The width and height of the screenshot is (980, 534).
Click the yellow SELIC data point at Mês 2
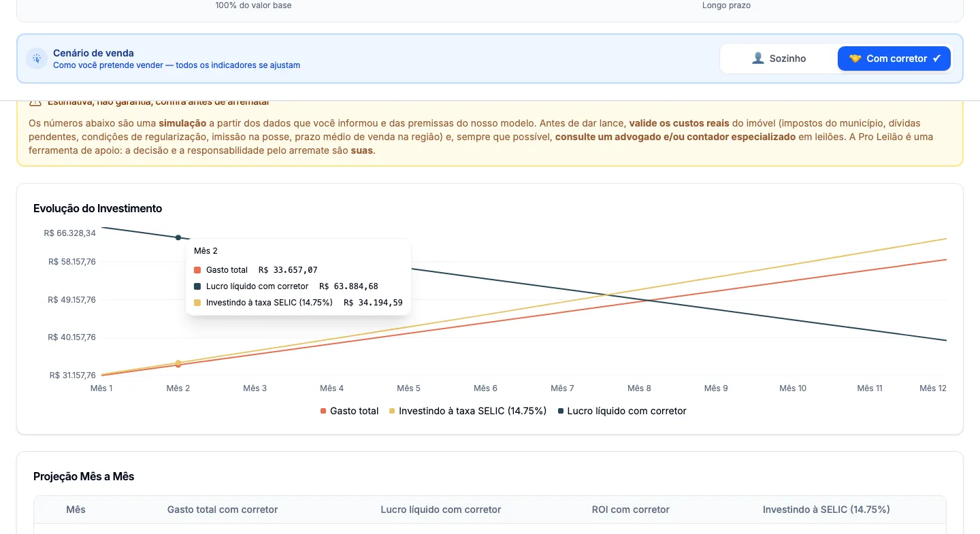click(x=178, y=363)
